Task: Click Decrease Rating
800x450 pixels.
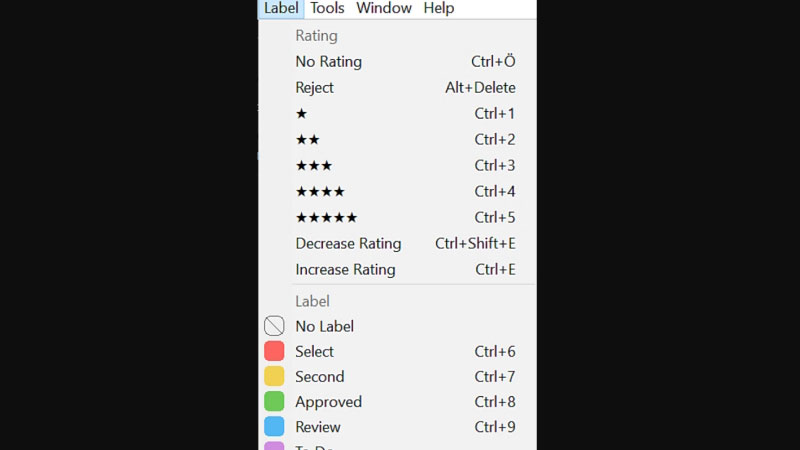Action: (348, 244)
